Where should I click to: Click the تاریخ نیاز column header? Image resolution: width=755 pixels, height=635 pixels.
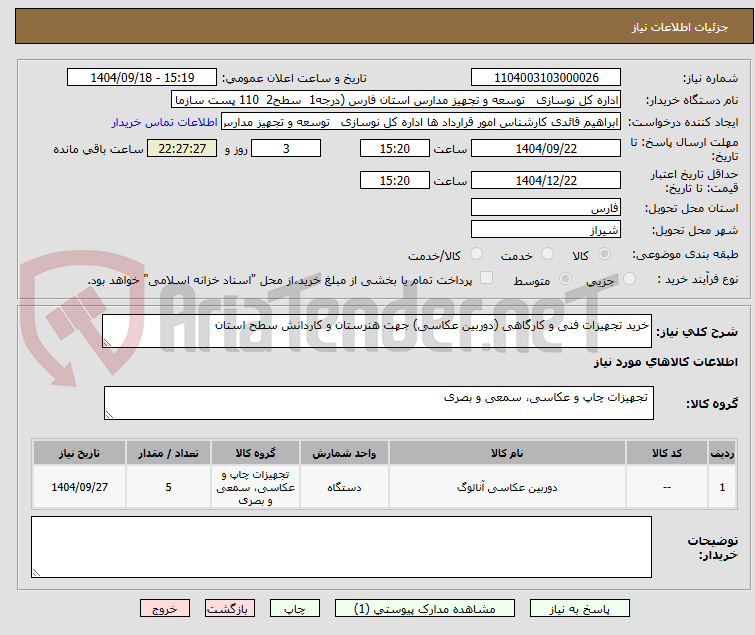click(79, 454)
